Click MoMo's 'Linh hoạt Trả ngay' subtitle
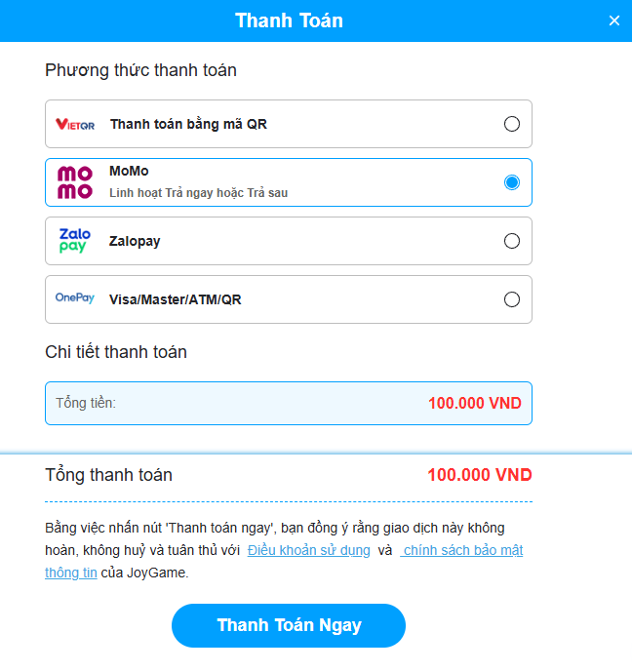The width and height of the screenshot is (632, 672). click(198, 193)
